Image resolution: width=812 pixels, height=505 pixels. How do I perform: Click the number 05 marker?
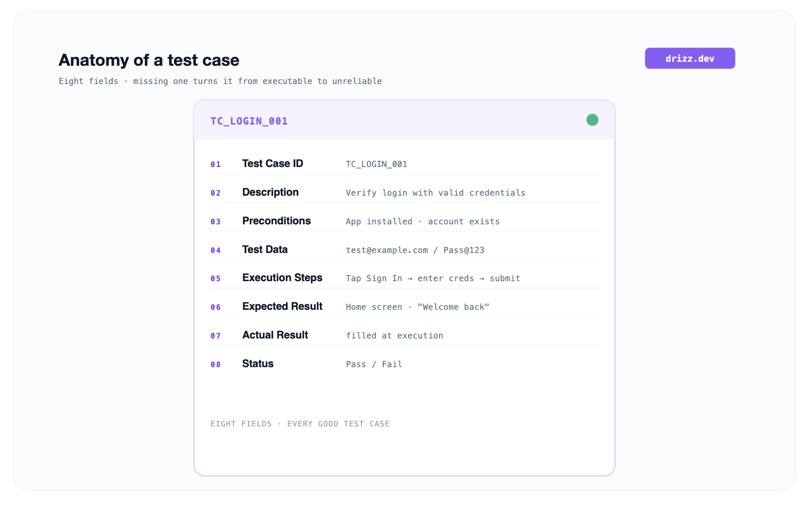tap(216, 279)
